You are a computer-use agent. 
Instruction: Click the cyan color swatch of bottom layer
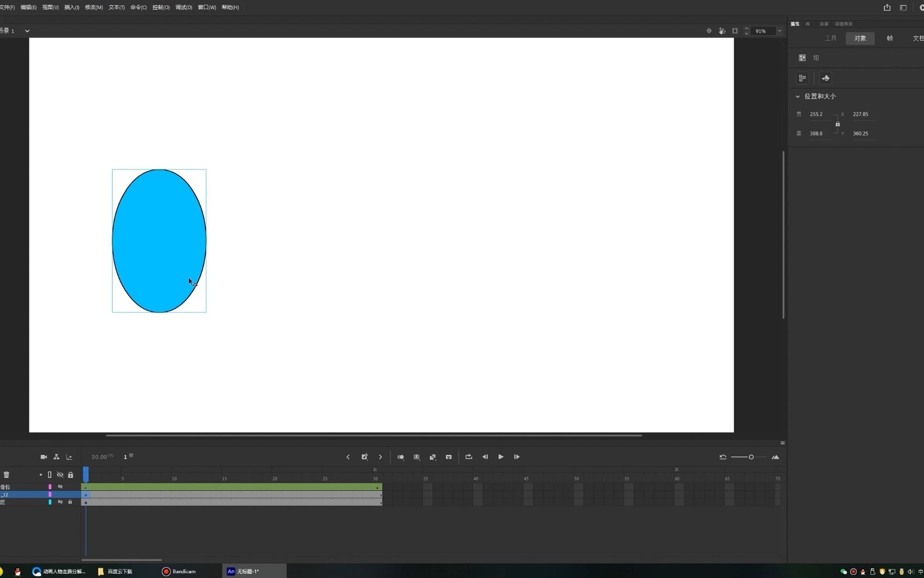click(x=50, y=502)
